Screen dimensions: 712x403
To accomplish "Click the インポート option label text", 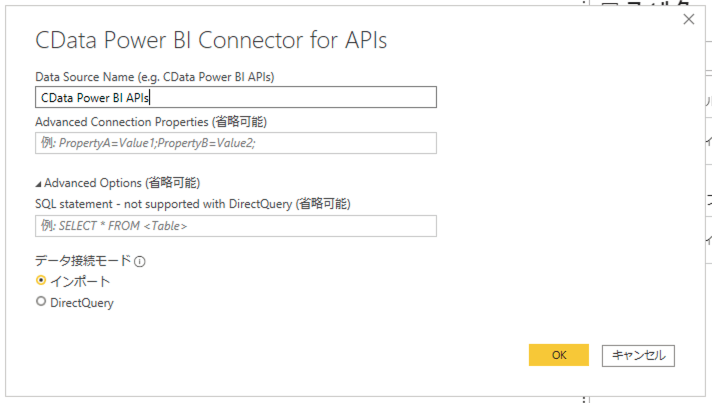I will 80,281.
